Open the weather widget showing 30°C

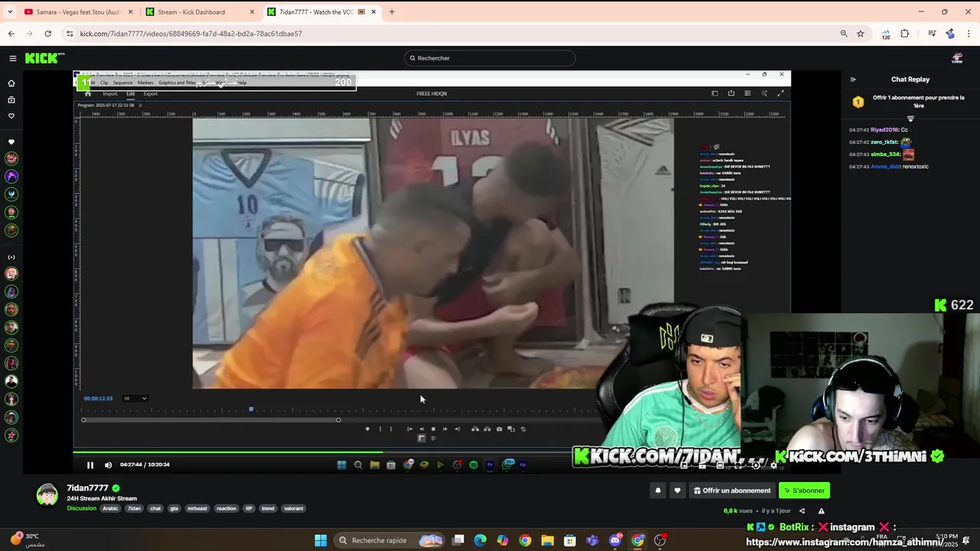click(27, 540)
